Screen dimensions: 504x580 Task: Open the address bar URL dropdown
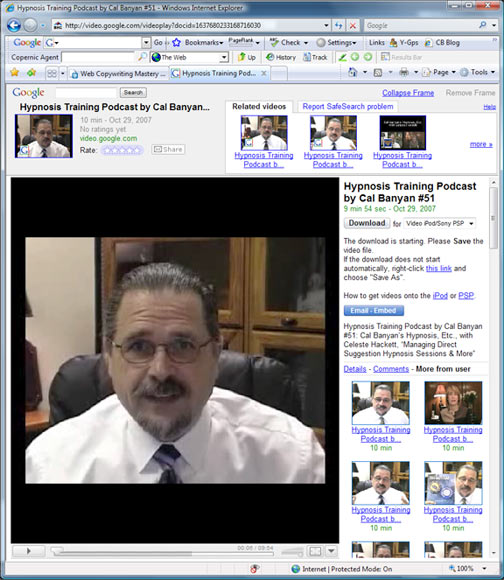[x=326, y=25]
